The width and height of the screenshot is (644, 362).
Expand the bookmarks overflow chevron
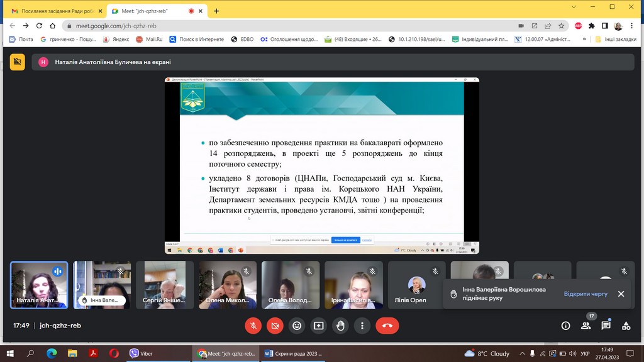[584, 39]
